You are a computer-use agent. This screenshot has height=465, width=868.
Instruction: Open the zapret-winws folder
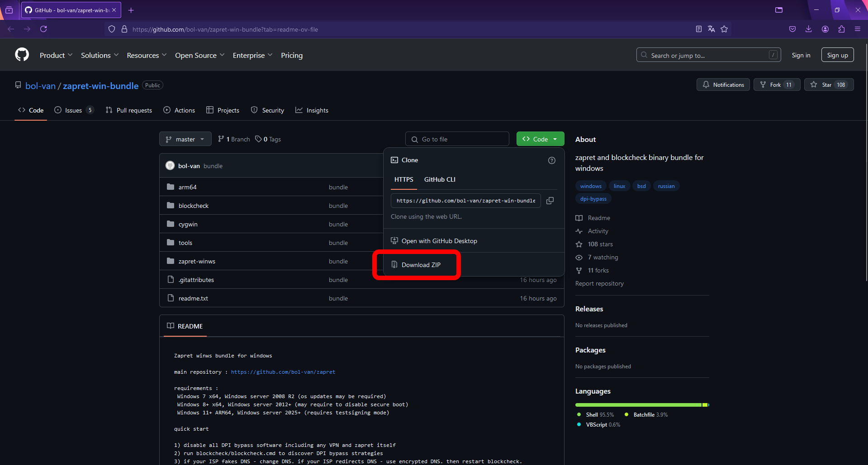197,261
